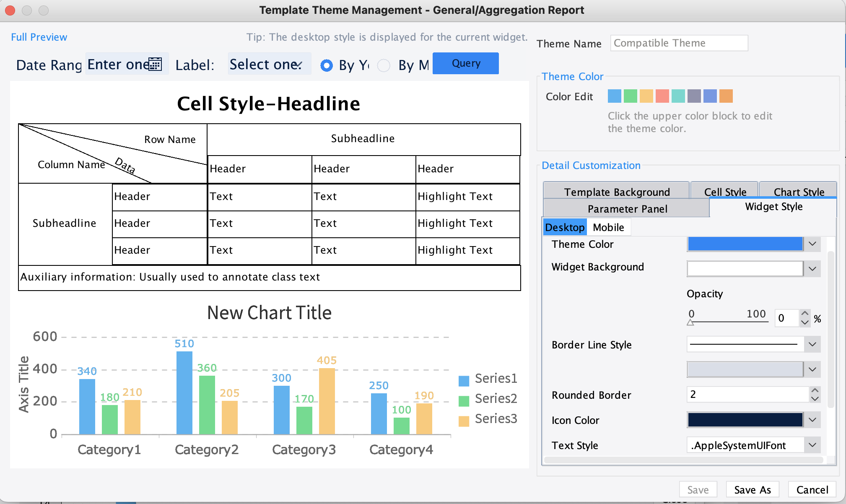The image size is (846, 504).
Task: Open the Border Line Style dropdown
Action: pyautogui.click(x=812, y=344)
